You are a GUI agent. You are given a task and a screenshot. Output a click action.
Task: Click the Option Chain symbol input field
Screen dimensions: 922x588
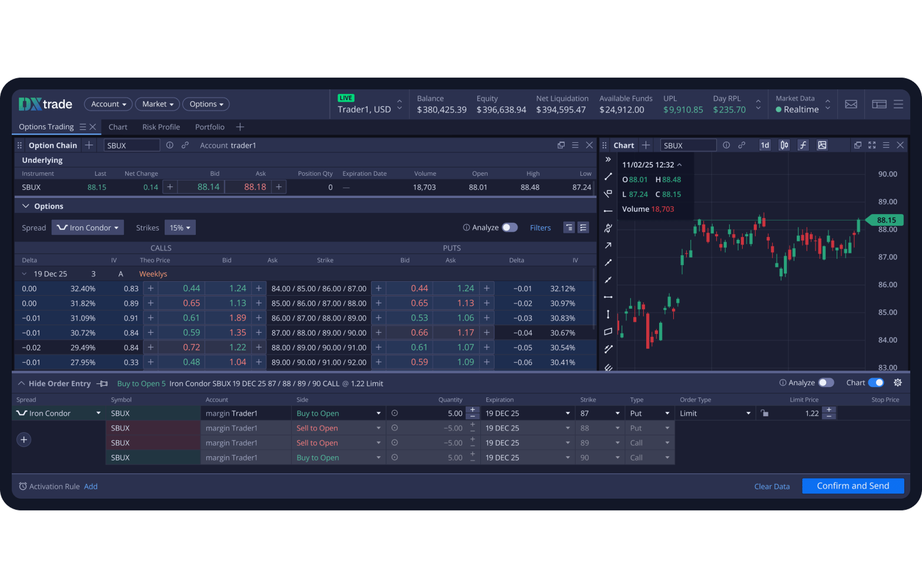coord(132,145)
